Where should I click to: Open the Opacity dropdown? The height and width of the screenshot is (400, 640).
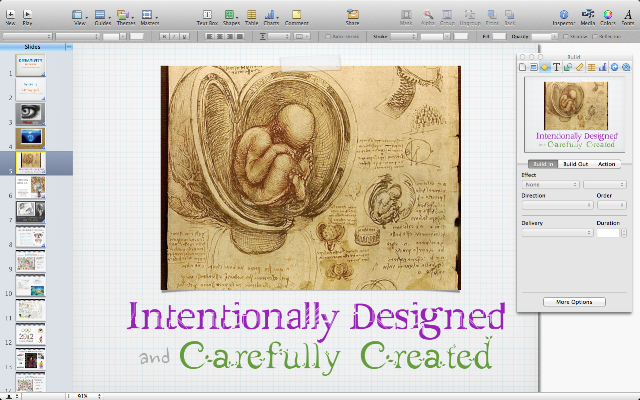pyautogui.click(x=544, y=37)
